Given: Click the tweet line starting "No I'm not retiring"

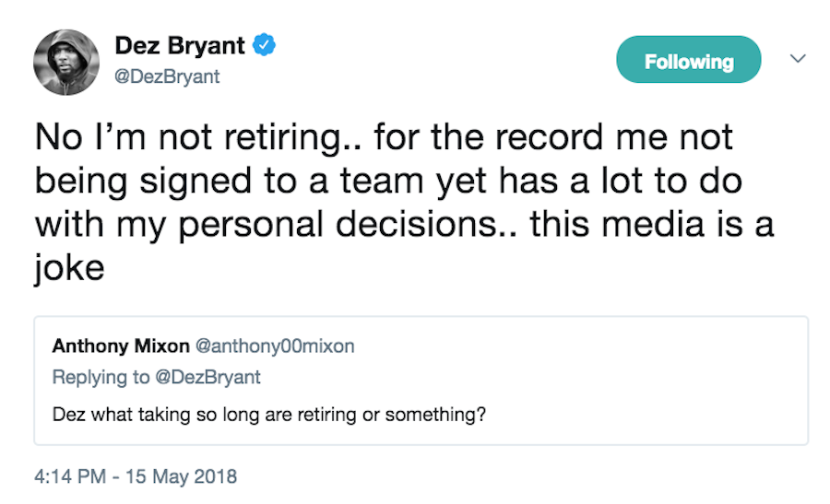Looking at the screenshot, I should point(384,137).
